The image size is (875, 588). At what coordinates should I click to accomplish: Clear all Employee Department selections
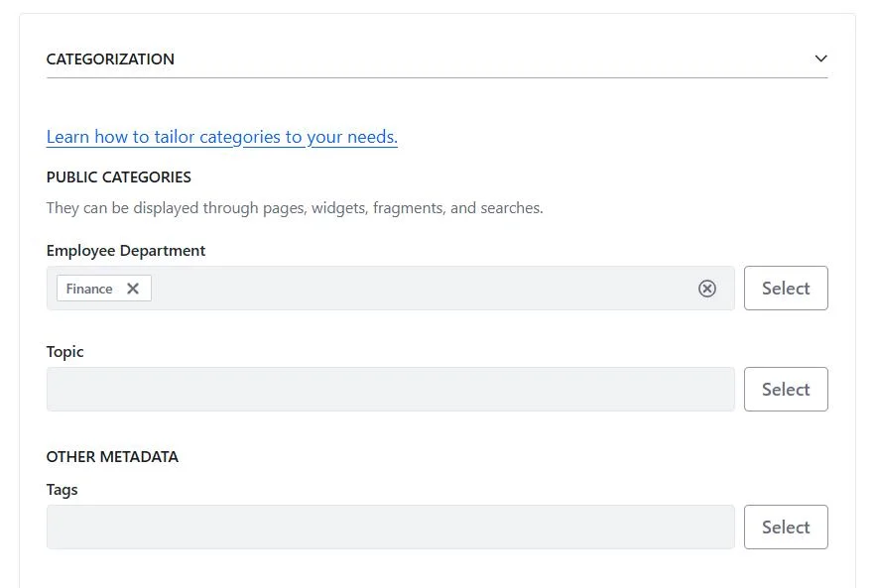coord(707,288)
